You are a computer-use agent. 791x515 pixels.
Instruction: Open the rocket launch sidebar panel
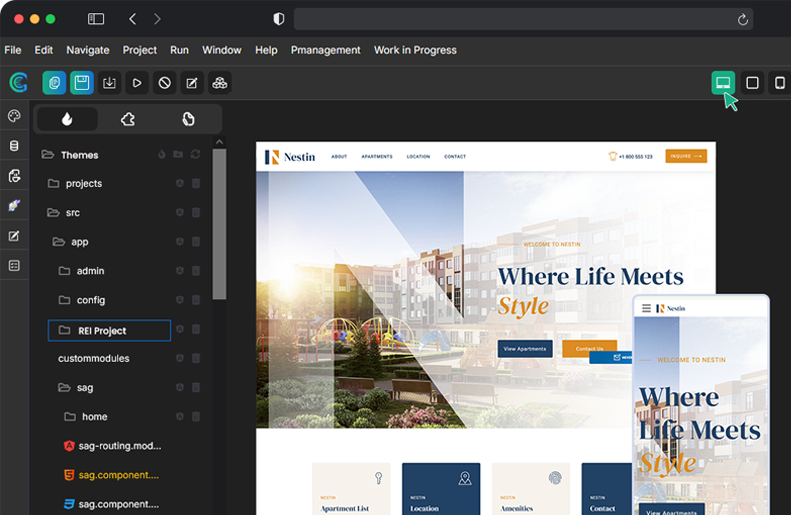pos(14,205)
